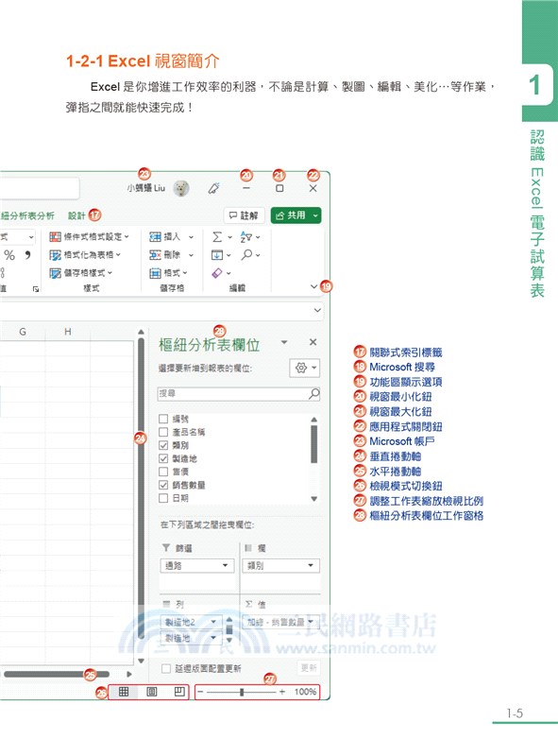Image resolution: width=558 pixels, height=756 pixels.
Task: Open ribbon display options chevron
Action: [x=313, y=286]
